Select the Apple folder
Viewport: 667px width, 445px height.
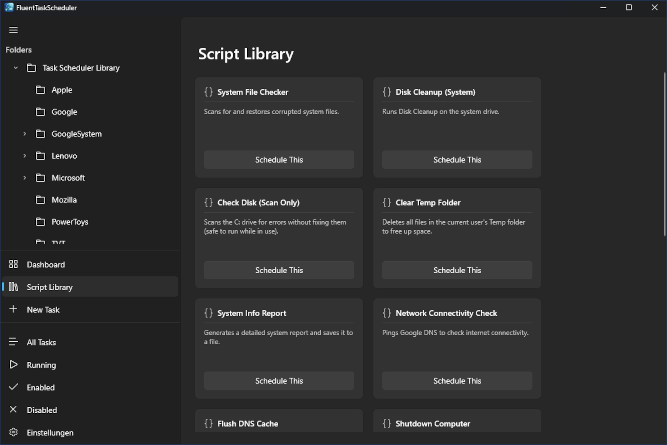tap(62, 90)
